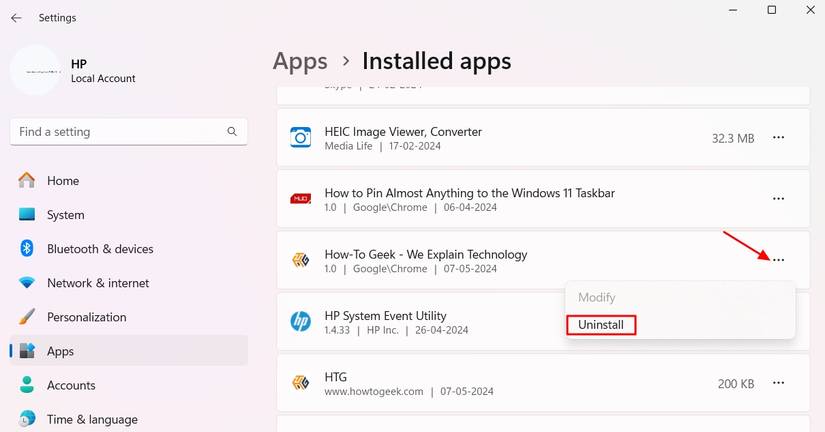
Task: Click the HTG app title
Action: pyautogui.click(x=336, y=377)
